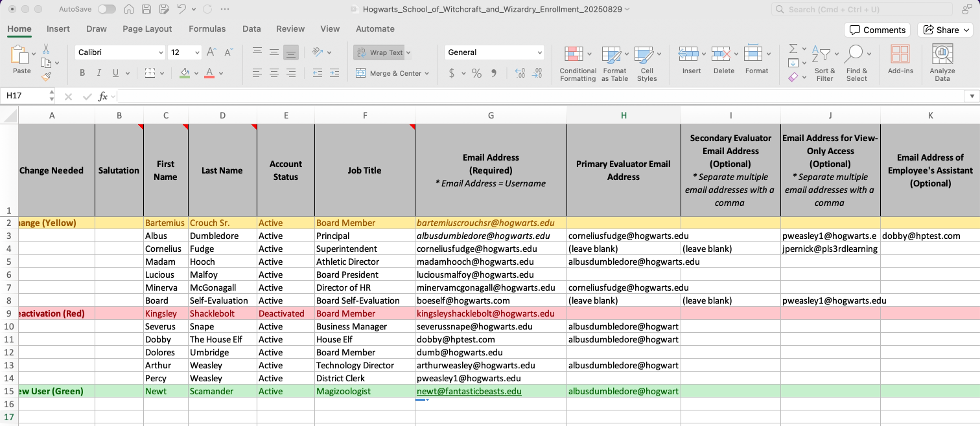Image resolution: width=980 pixels, height=426 pixels.
Task: Decrease font size with the smaller A
Action: pyautogui.click(x=228, y=52)
